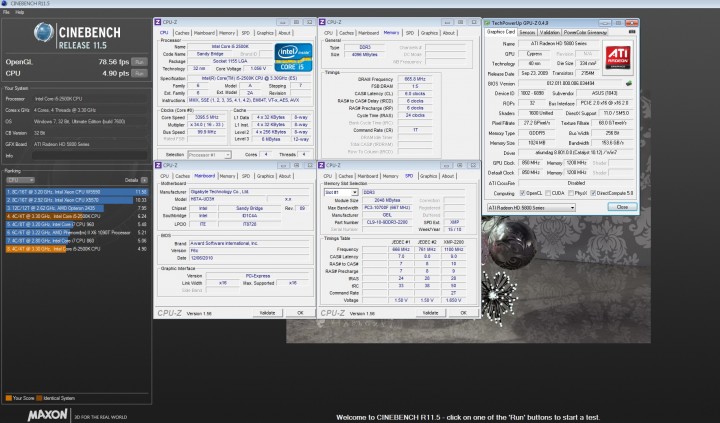Select the ranking row scoring 6.24

(77, 216)
